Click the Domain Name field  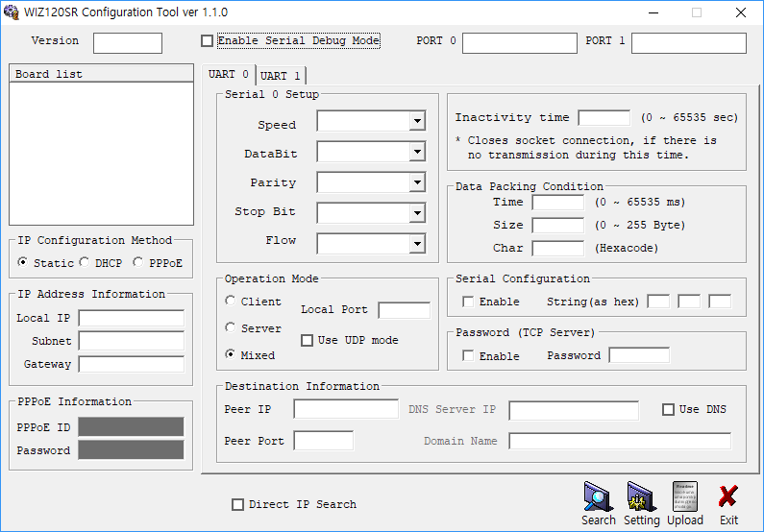620,441
